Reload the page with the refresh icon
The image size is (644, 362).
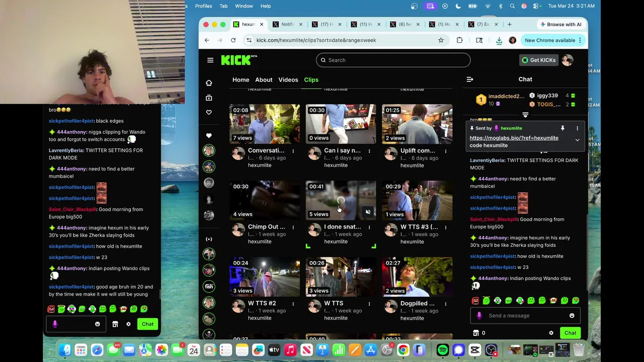tap(233, 40)
